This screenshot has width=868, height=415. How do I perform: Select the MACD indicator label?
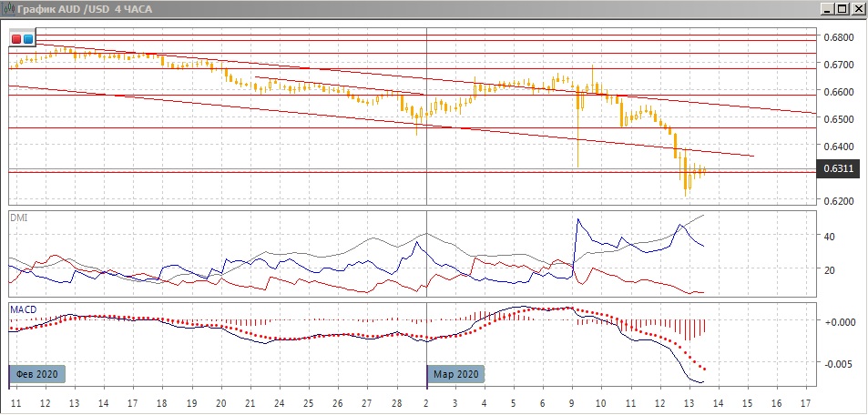pos(23,310)
